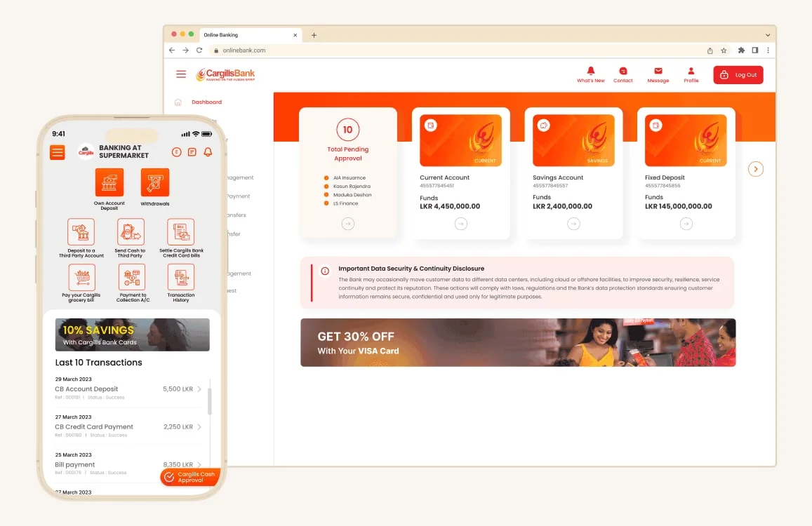Image resolution: width=812 pixels, height=526 pixels.
Task: Click the Current Account card image
Action: 461,140
